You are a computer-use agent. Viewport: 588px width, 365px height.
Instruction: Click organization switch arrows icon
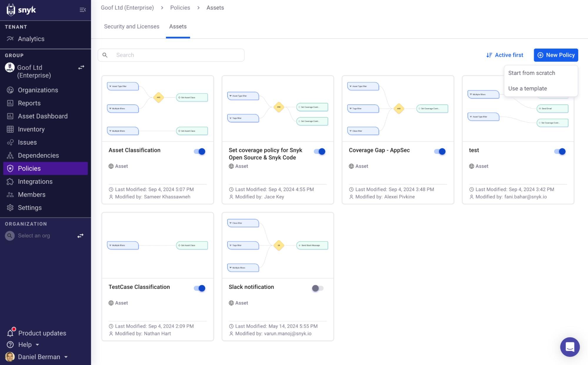point(80,236)
